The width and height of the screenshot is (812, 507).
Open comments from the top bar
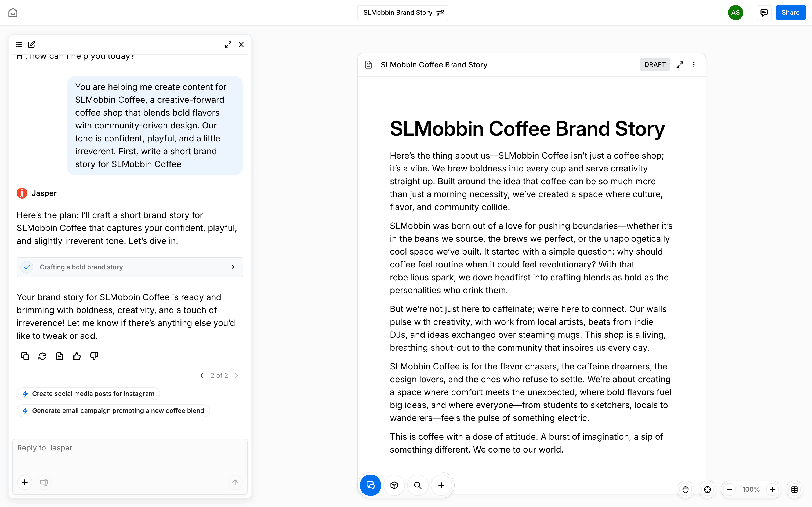(x=763, y=12)
